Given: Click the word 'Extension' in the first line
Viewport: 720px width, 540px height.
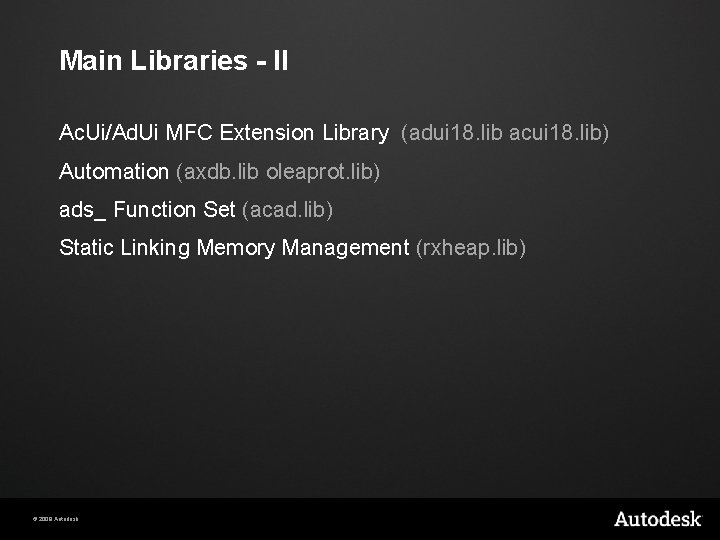Looking at the screenshot, I should tap(267, 133).
